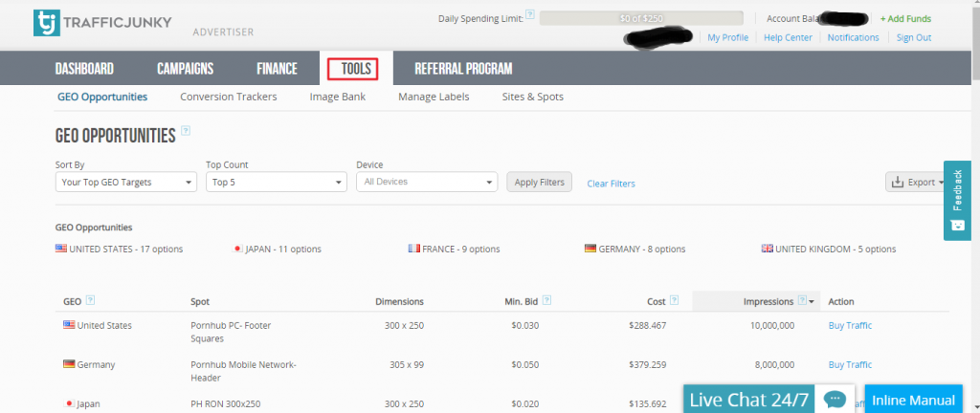Open the Export dropdown button
The image size is (980, 413).
tap(916, 182)
